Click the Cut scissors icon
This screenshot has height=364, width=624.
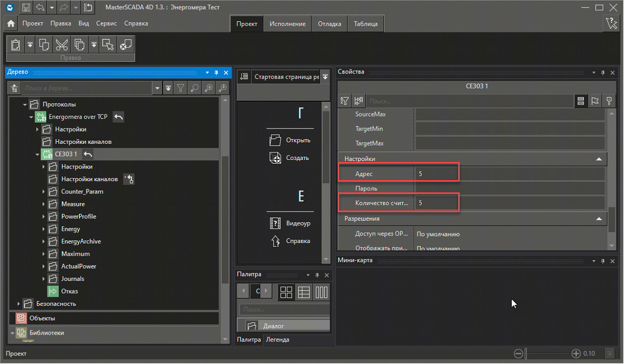[61, 45]
